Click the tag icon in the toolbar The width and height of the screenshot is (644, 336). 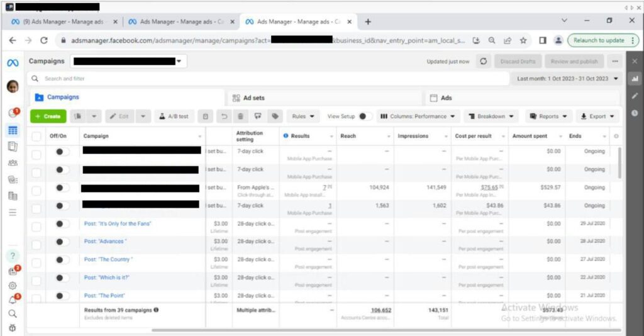[x=275, y=116]
